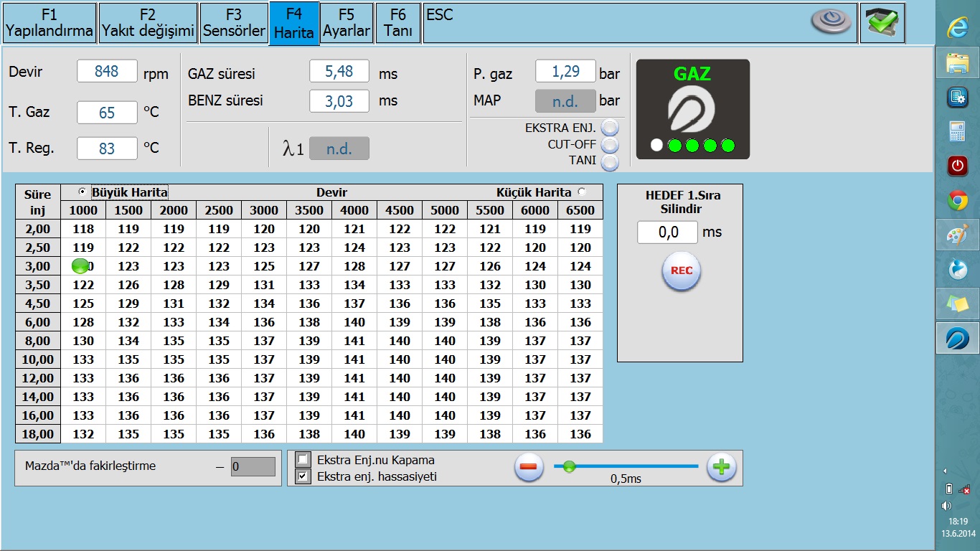
Task: Open Sticky Notes taskbar icon
Action: coord(958,304)
